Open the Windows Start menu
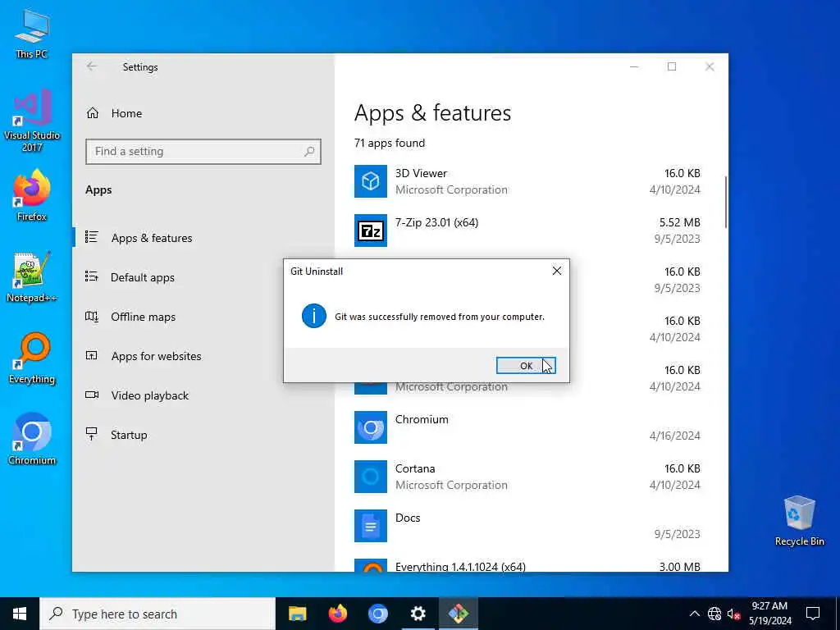Viewport: 840px width, 630px height. 20,614
